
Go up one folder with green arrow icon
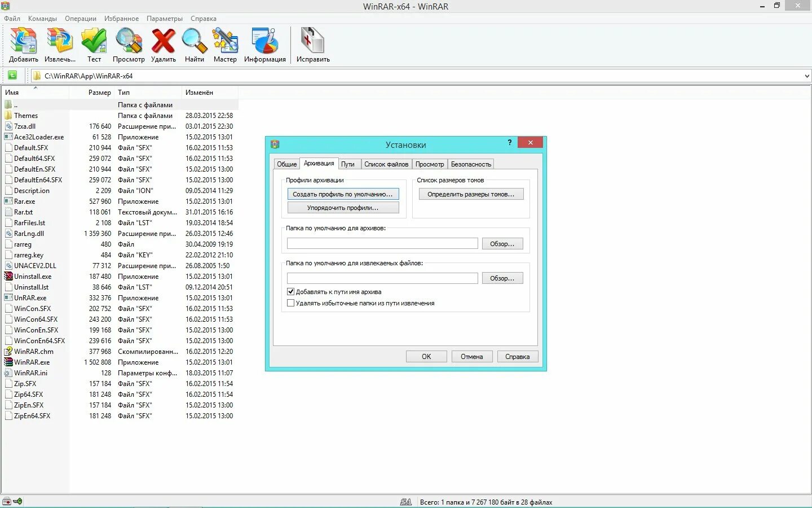click(x=12, y=76)
